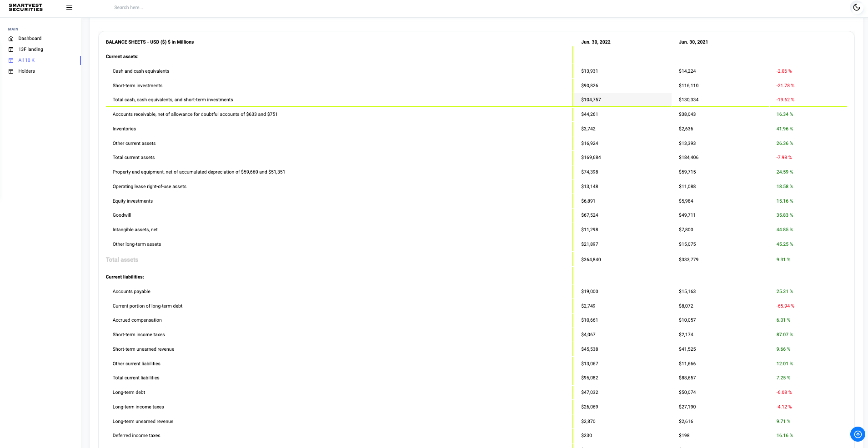Image resolution: width=868 pixels, height=448 pixels.
Task: Select Other current assets label
Action: (x=134, y=144)
